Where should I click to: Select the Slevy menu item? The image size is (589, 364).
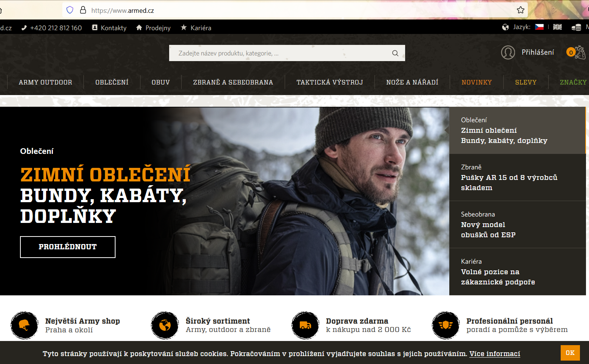click(526, 82)
